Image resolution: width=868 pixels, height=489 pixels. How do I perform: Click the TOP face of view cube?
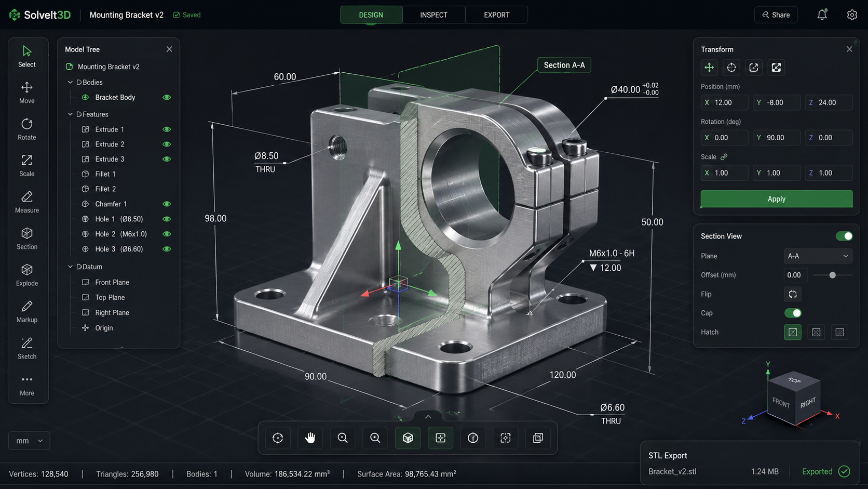[794, 381]
